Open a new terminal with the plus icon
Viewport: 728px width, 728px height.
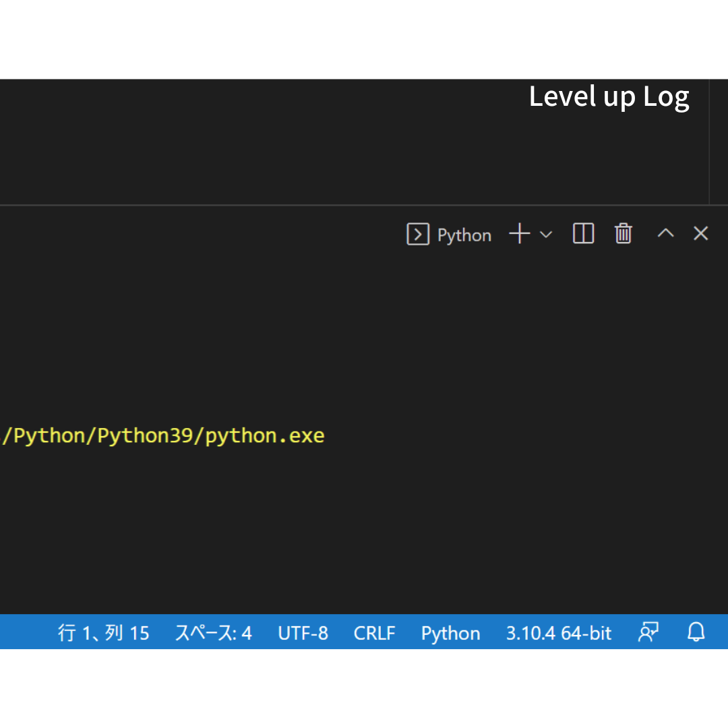519,233
